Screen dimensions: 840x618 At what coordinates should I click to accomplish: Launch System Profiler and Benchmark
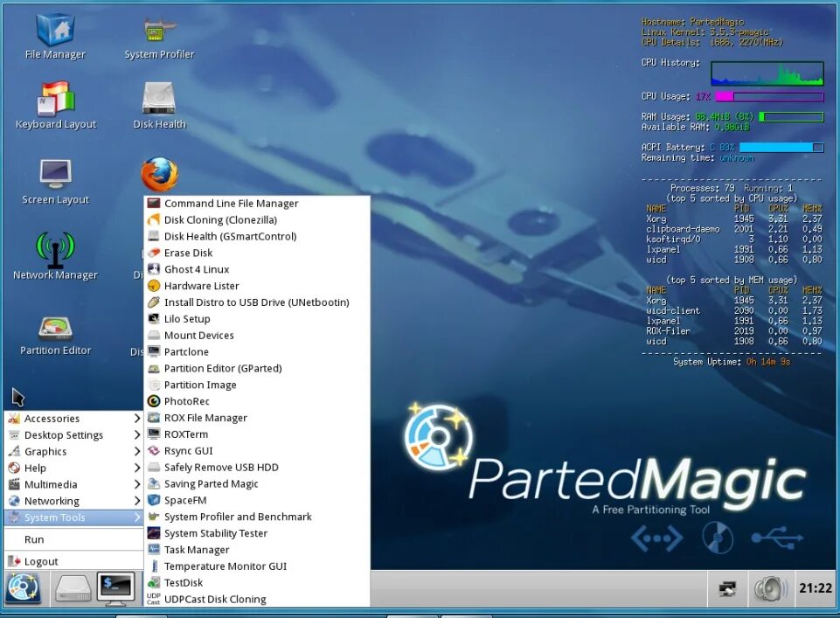tap(257, 517)
